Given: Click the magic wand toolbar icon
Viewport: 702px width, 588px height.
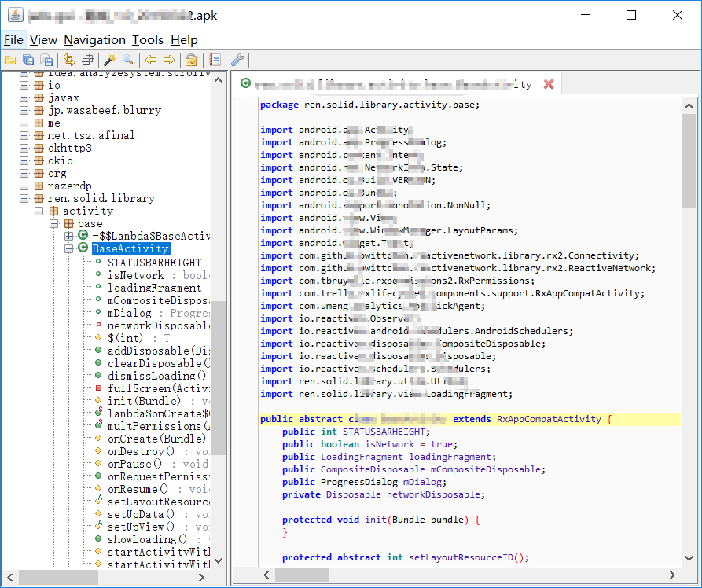Looking at the screenshot, I should [x=110, y=60].
